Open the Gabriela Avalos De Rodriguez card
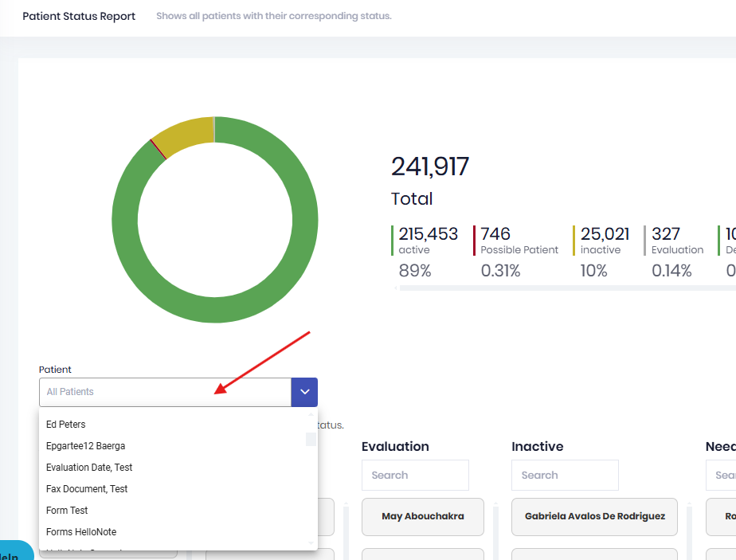The image size is (736, 560). pyautogui.click(x=594, y=517)
